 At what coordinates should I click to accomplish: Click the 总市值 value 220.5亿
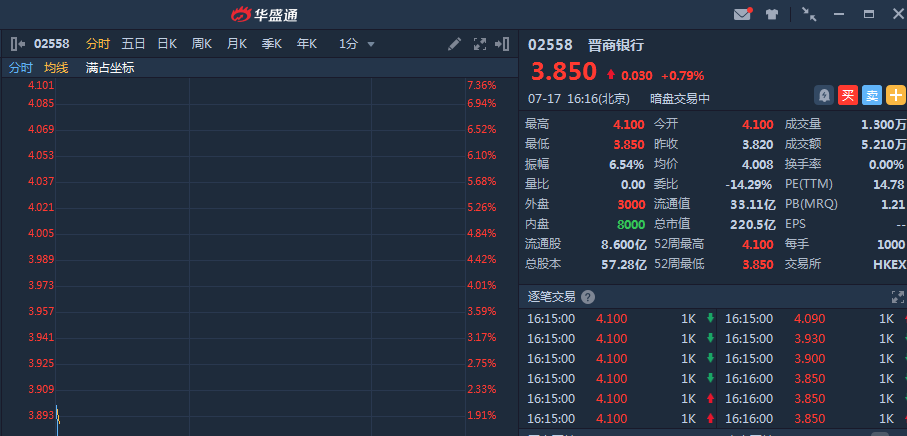click(753, 224)
